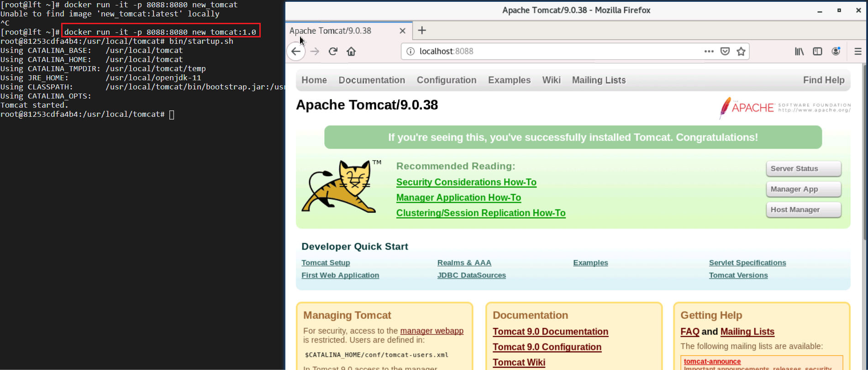Open page actions three-dot menu
Screen dimensions: 868x370
pos(709,51)
